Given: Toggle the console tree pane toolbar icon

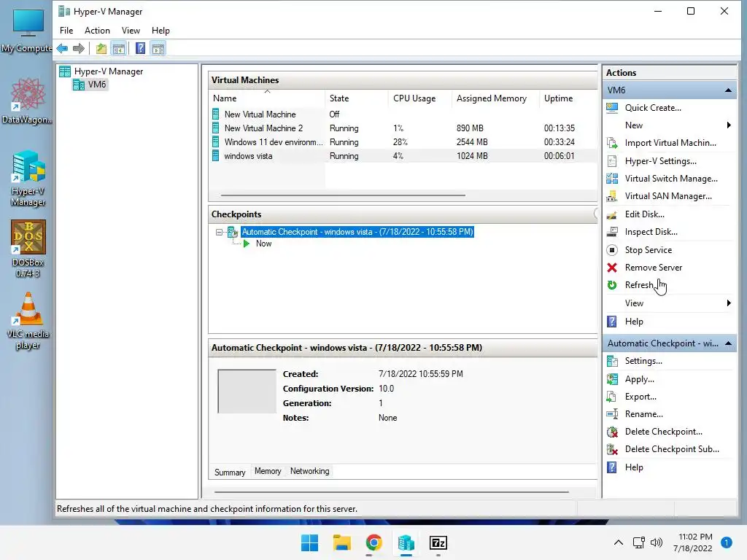Looking at the screenshot, I should [119, 49].
